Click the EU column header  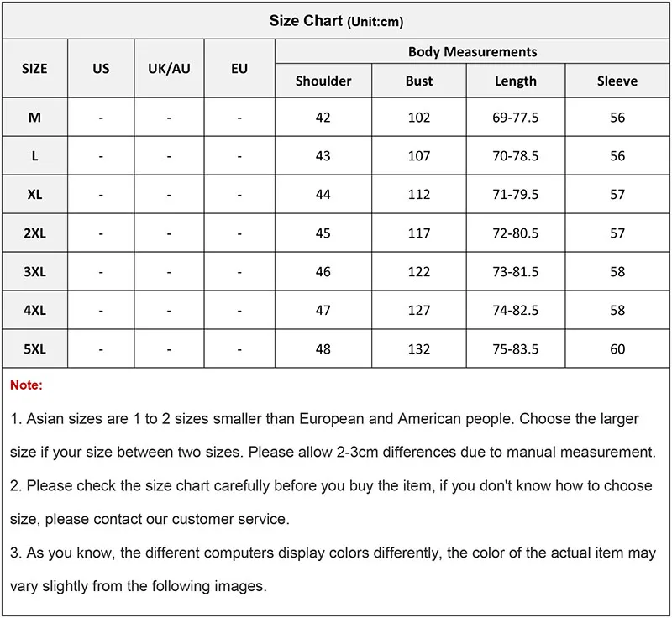pos(239,68)
